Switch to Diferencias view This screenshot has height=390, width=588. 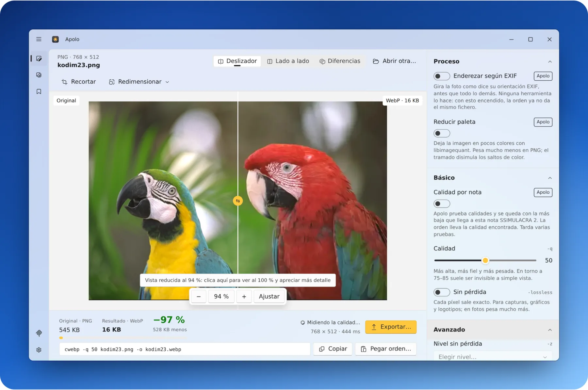click(340, 61)
